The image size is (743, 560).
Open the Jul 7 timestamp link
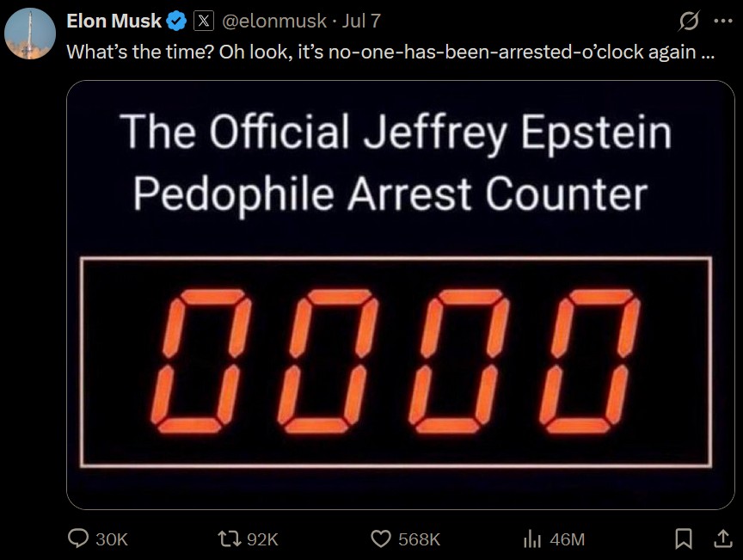361,21
